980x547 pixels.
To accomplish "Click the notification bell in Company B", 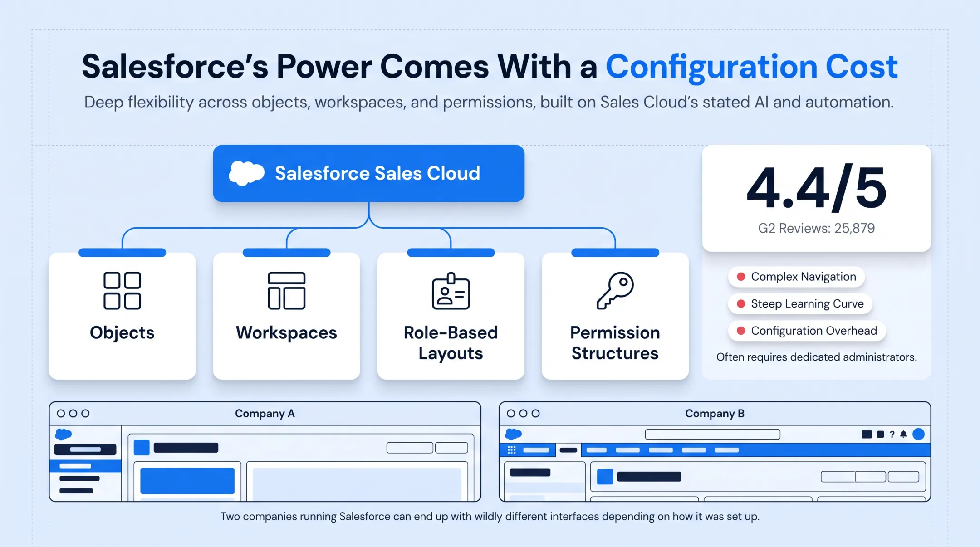I will pos(903,434).
